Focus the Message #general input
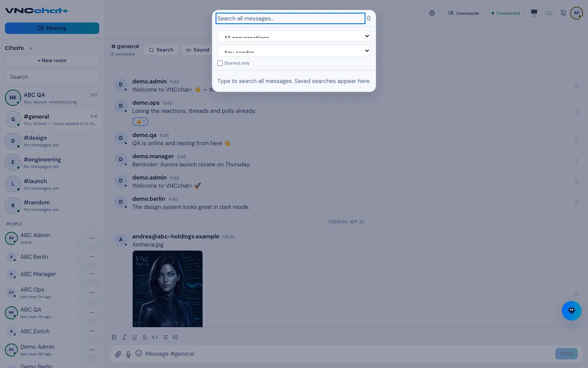 [x=347, y=354]
